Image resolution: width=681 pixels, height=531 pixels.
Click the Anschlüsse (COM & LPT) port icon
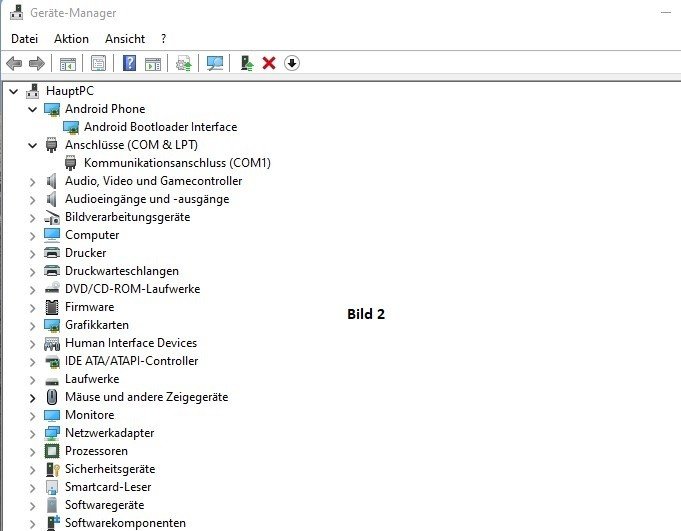click(x=52, y=145)
